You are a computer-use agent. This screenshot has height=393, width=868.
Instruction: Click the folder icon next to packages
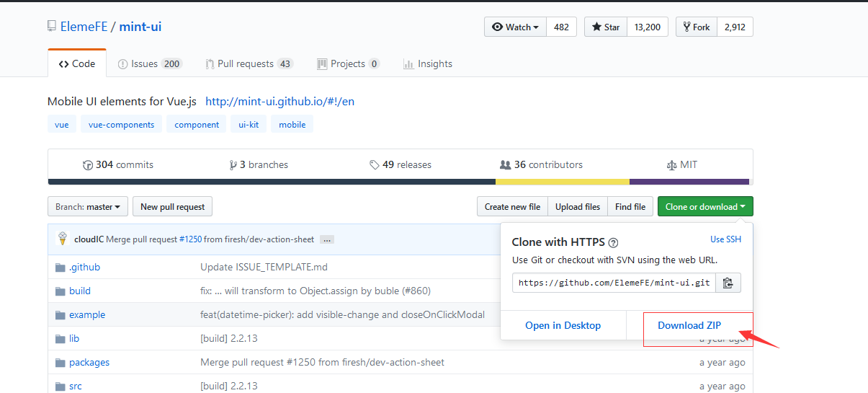[x=61, y=363]
